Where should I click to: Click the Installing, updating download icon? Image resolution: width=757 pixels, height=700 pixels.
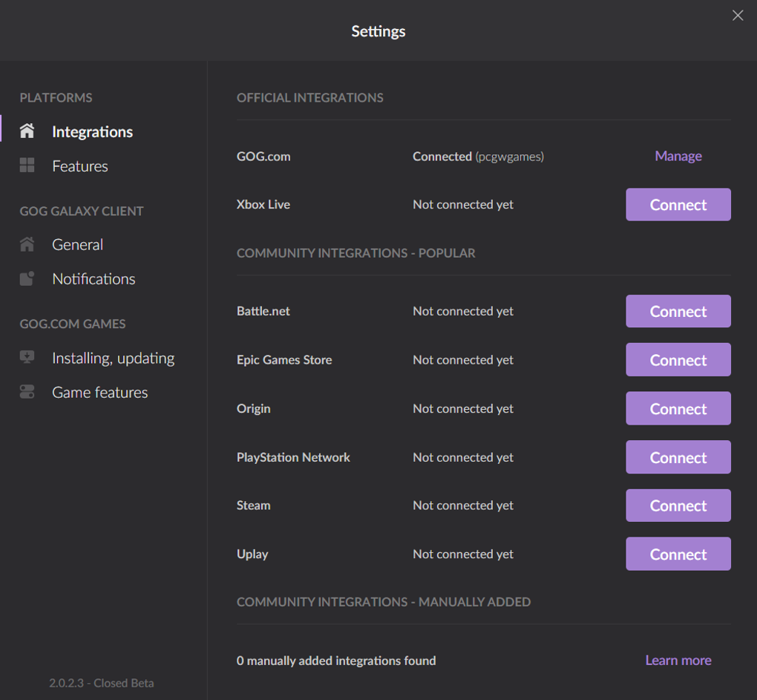click(27, 358)
